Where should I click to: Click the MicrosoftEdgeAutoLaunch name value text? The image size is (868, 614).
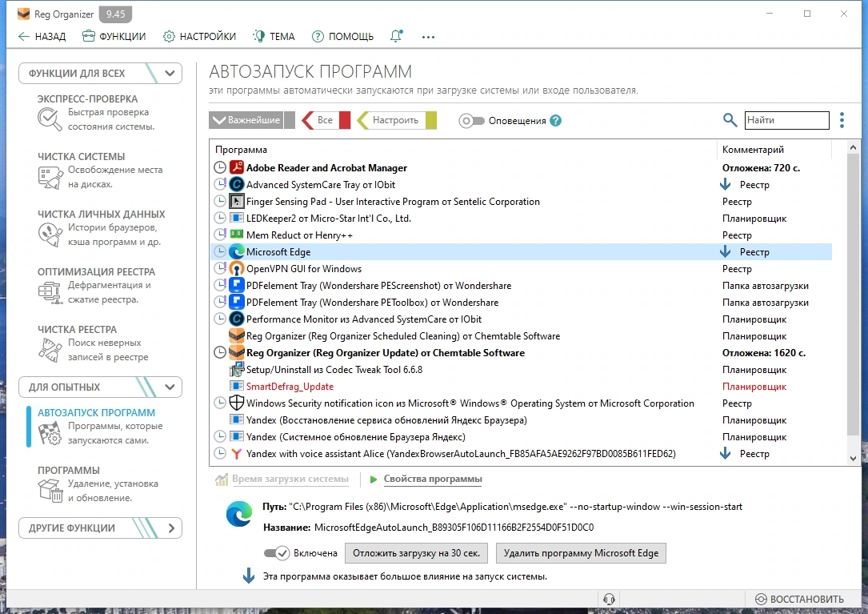tap(454, 528)
